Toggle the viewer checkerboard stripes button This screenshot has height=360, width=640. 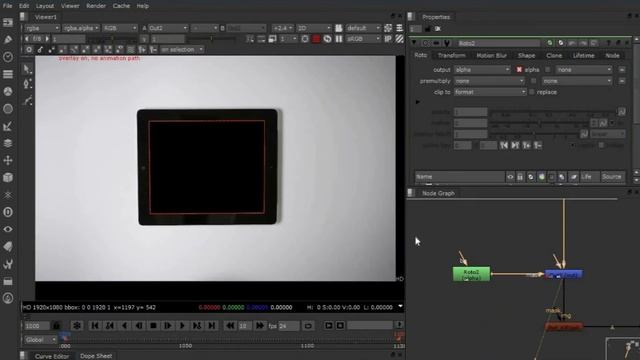coord(400,39)
